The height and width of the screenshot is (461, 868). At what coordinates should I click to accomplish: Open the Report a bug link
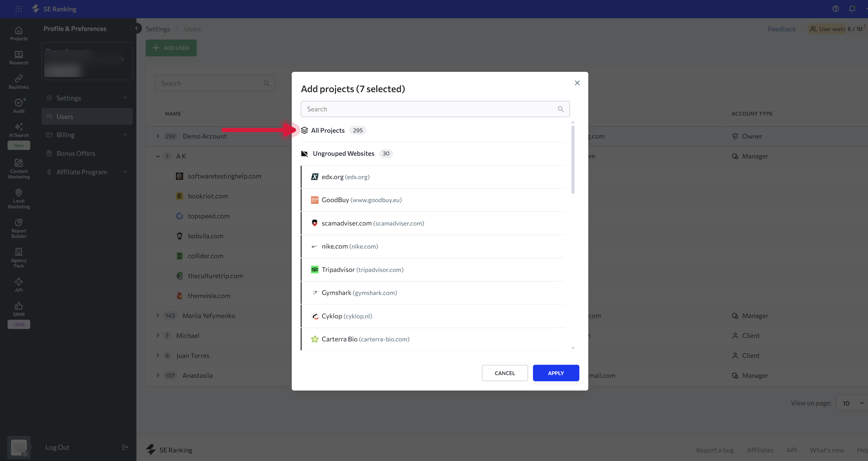(x=715, y=450)
